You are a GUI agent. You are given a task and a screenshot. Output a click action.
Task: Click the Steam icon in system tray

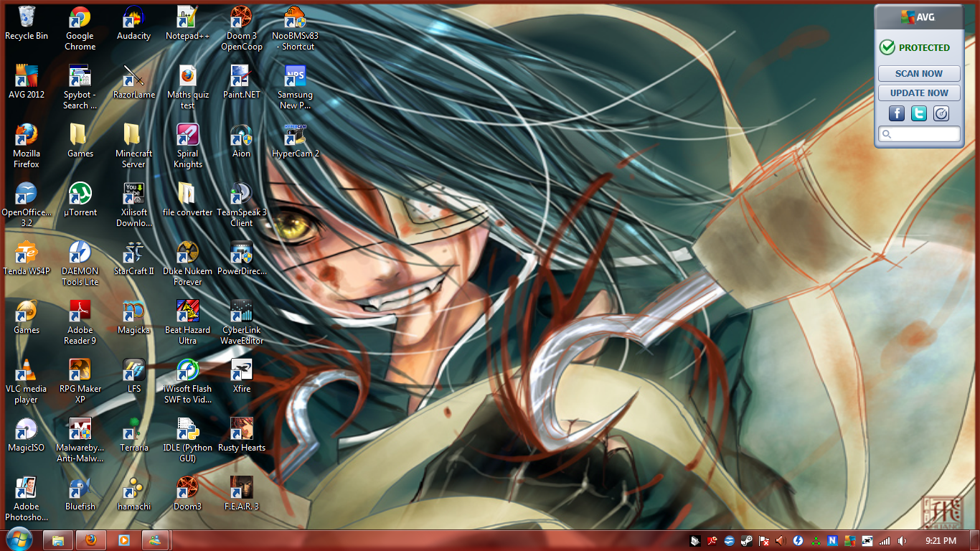746,540
